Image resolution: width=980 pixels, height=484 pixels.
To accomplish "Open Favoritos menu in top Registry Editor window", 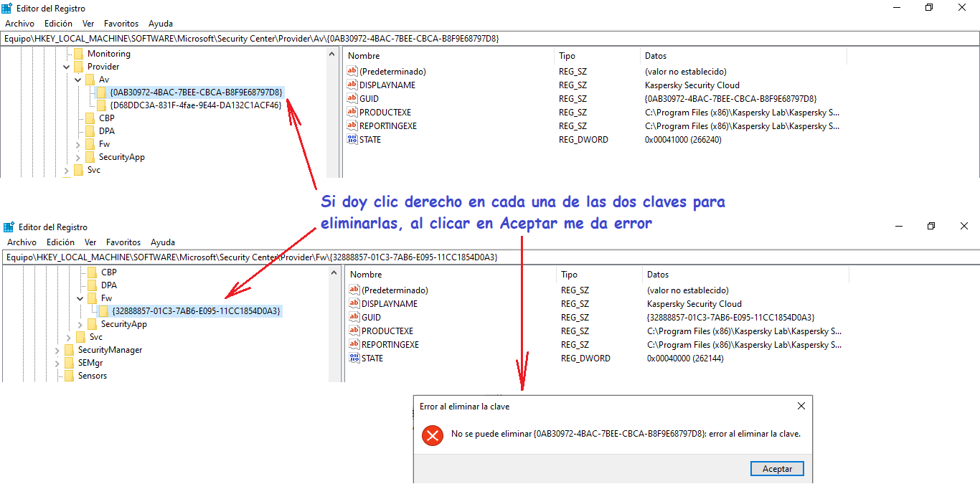I will (121, 24).
